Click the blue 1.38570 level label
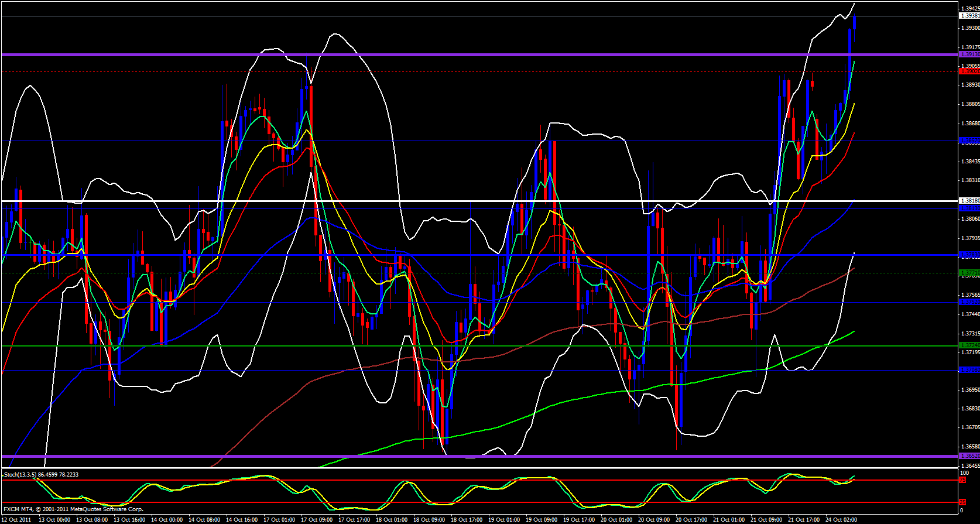Image resolution: width=980 pixels, height=524 pixels. [x=969, y=141]
